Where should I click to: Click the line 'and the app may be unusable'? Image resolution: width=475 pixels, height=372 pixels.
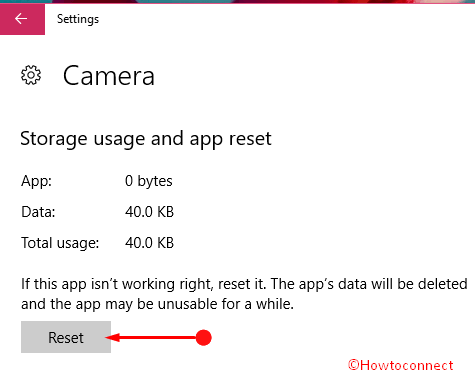(x=157, y=304)
